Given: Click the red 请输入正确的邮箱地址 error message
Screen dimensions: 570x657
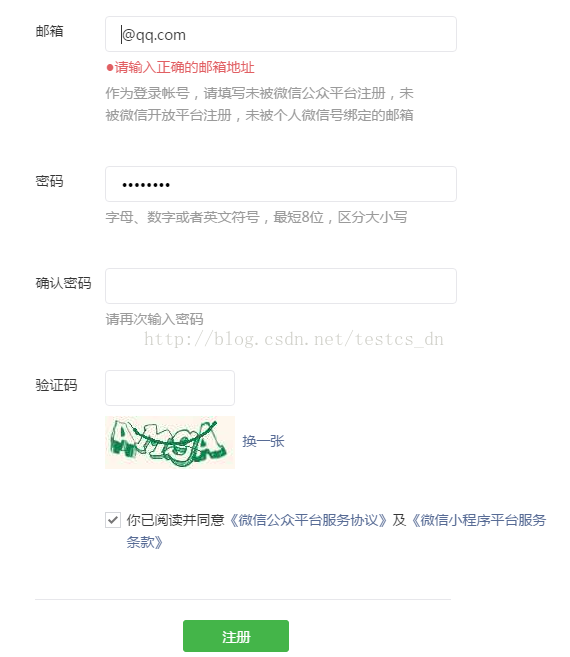Looking at the screenshot, I should pos(184,67).
